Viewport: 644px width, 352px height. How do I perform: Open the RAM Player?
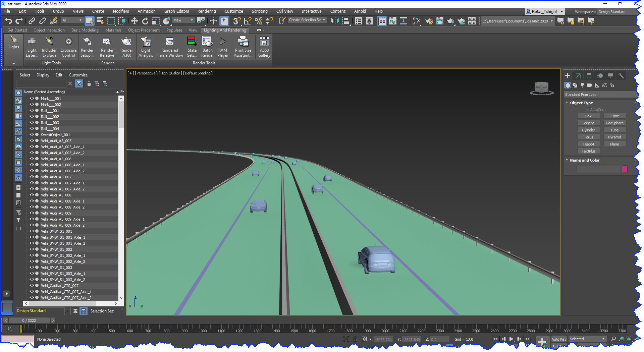pos(222,47)
